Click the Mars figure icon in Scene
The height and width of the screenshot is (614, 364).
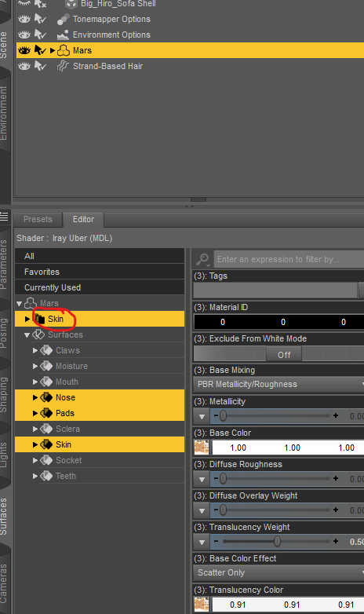64,50
